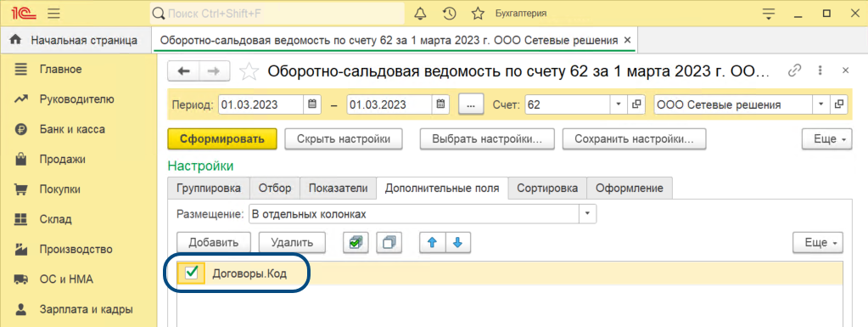Select the Оборотно-сальдовая ведомость tab
Image resolution: width=868 pixels, height=327 pixels.
[388, 40]
